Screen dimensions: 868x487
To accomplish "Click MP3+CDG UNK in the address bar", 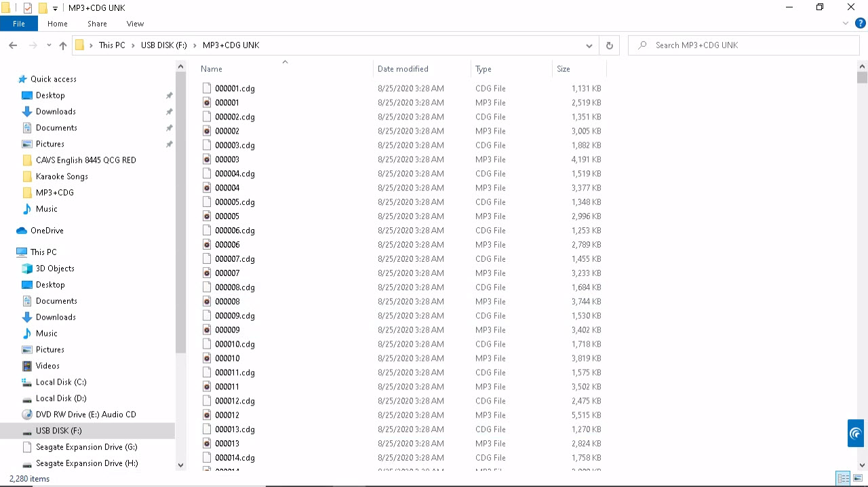I will (x=231, y=45).
